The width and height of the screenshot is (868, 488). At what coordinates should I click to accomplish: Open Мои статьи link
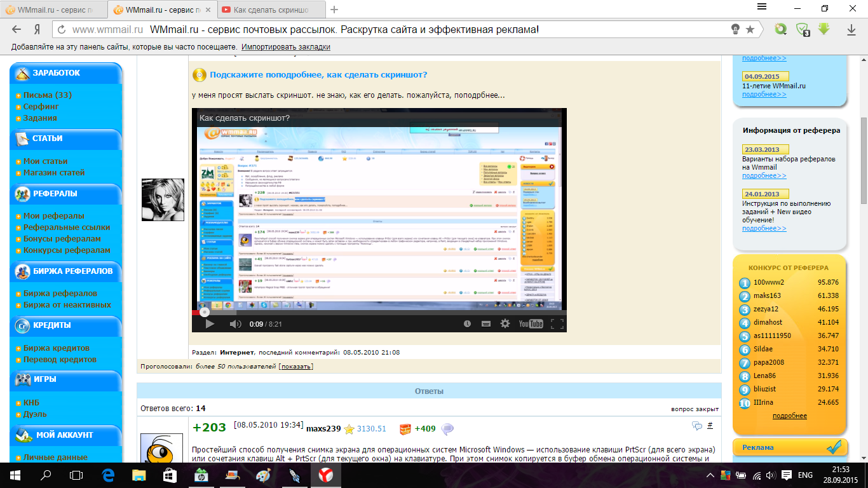(x=45, y=161)
